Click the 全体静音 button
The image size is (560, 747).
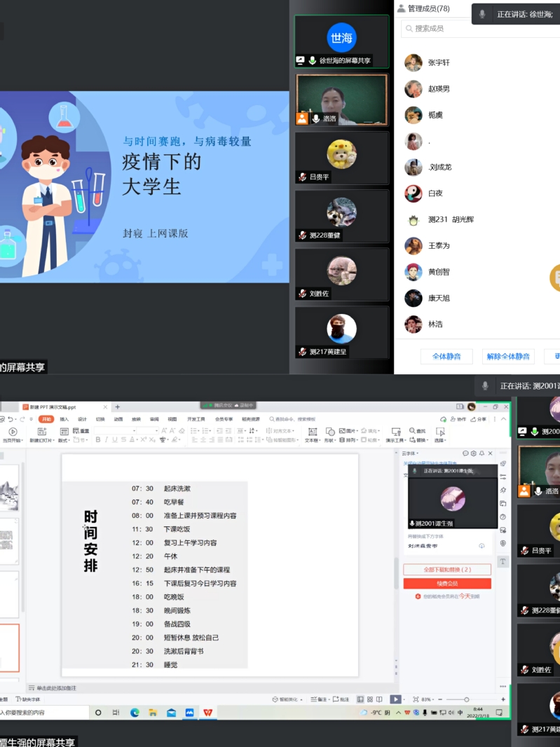(446, 356)
